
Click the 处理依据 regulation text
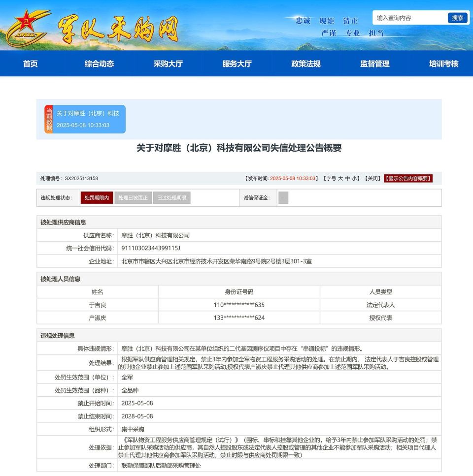pyautogui.click(x=278, y=447)
